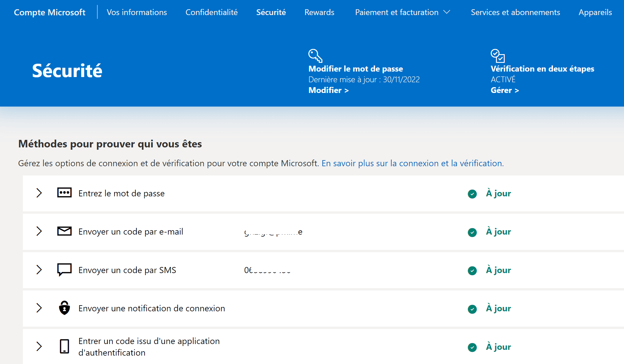The width and height of the screenshot is (624, 364).
Task: Expand the Entrez le mot de passe row
Action: pyautogui.click(x=39, y=193)
